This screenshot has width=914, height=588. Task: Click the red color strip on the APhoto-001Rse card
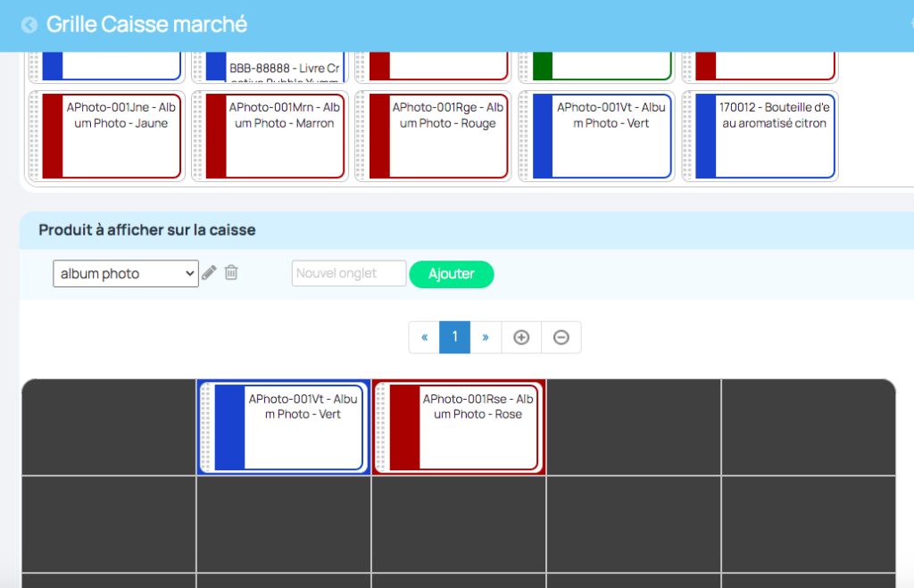click(x=404, y=427)
